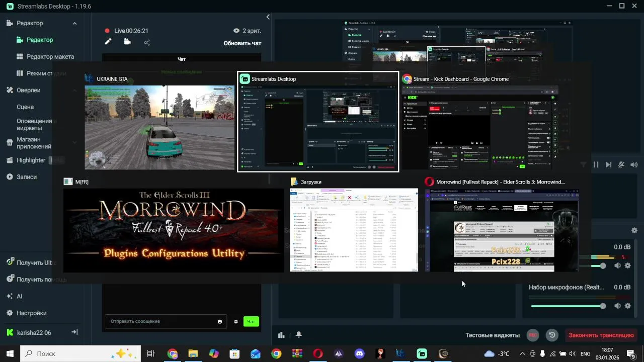
Task: Mute the first audio source speaker icon
Action: tap(617, 265)
